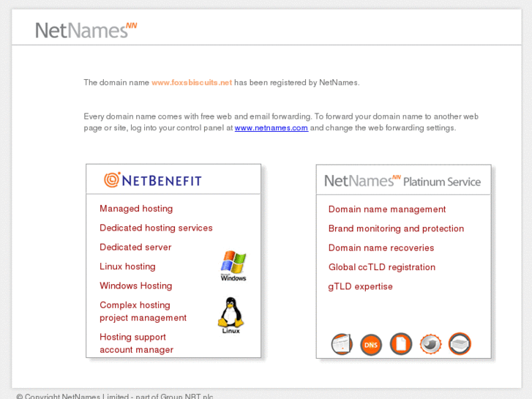
Task: Click the stacked-server circular icon on the right
Action: (460, 343)
